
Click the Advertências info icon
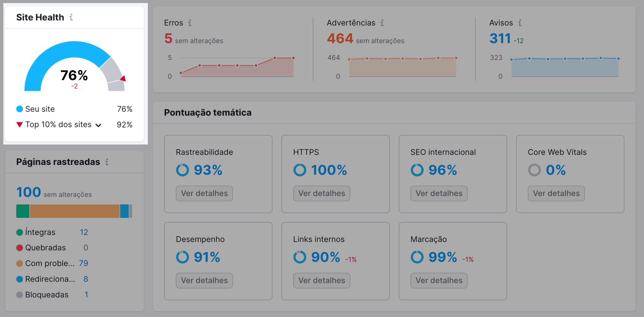pyautogui.click(x=382, y=23)
